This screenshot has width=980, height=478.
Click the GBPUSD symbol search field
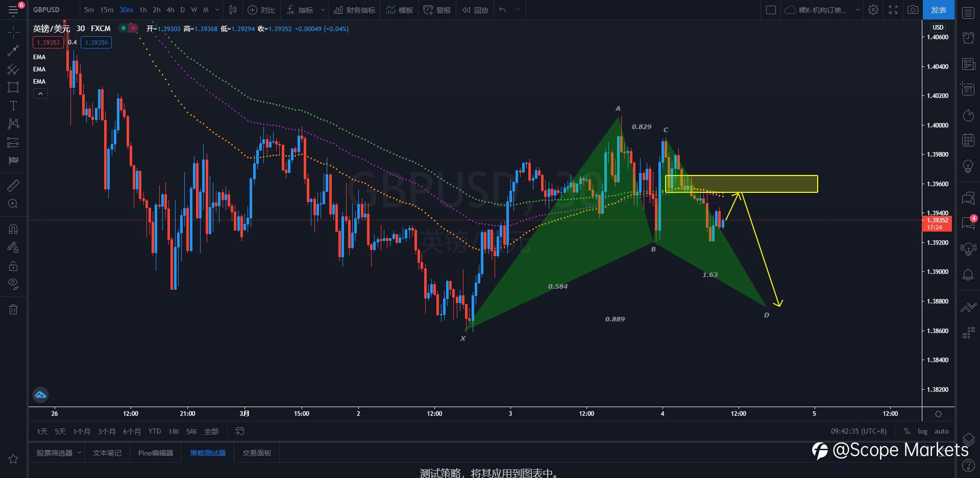pyautogui.click(x=53, y=10)
